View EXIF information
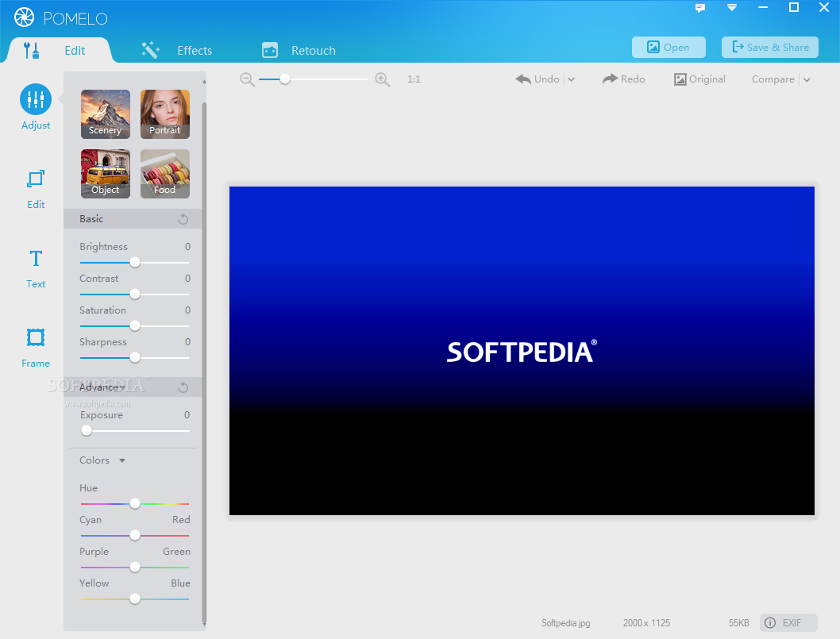 [x=788, y=623]
